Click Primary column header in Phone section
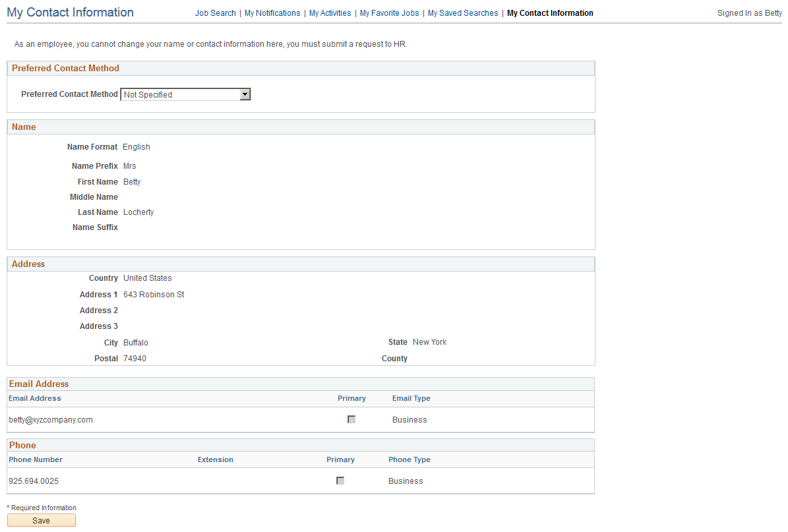The height and width of the screenshot is (532, 788). pyautogui.click(x=341, y=459)
